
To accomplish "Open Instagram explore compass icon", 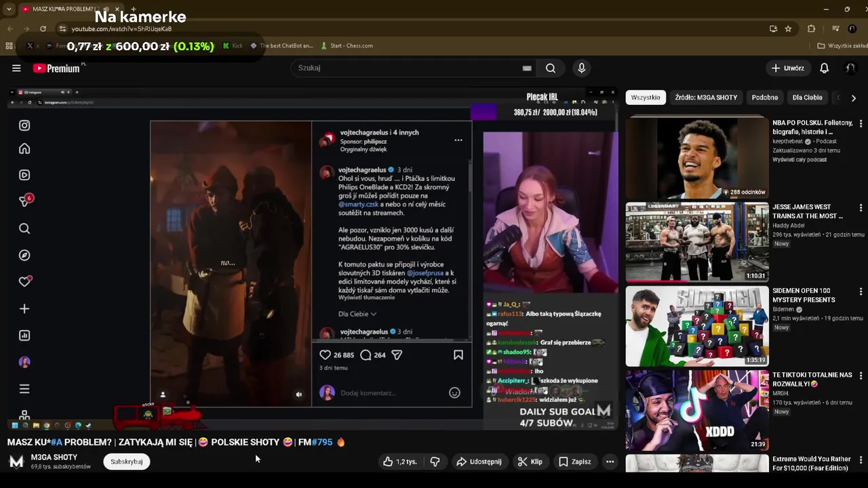I will tap(24, 256).
